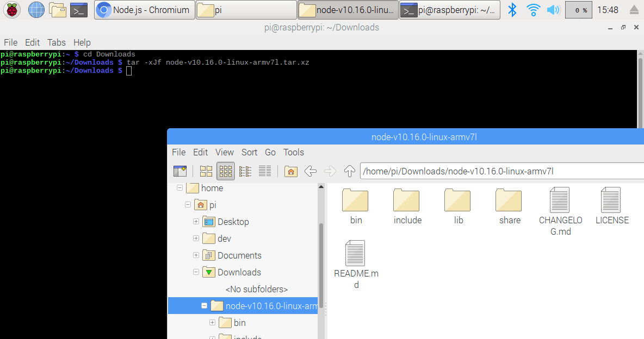644x339 pixels.
Task: Expand the Desktop tree node
Action: pos(196,222)
